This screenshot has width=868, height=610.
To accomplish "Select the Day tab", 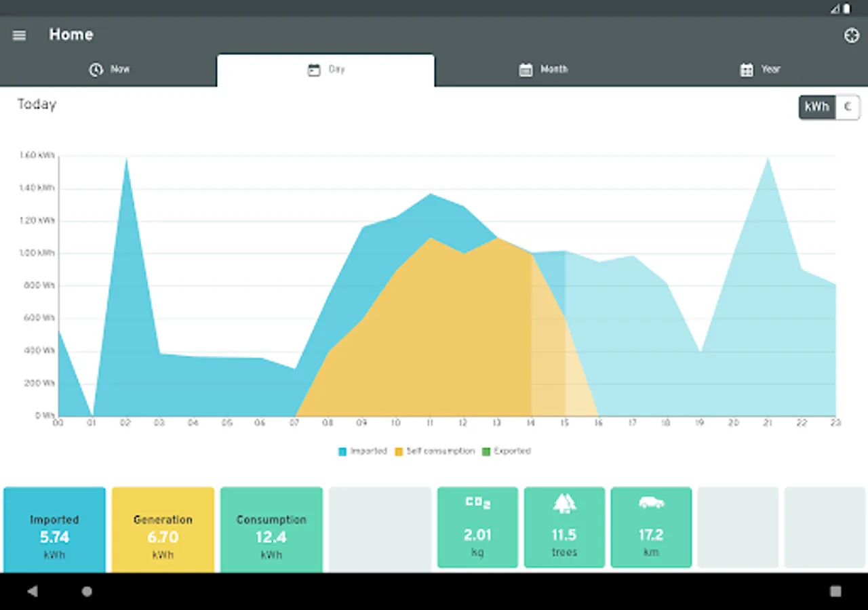I will tap(325, 70).
